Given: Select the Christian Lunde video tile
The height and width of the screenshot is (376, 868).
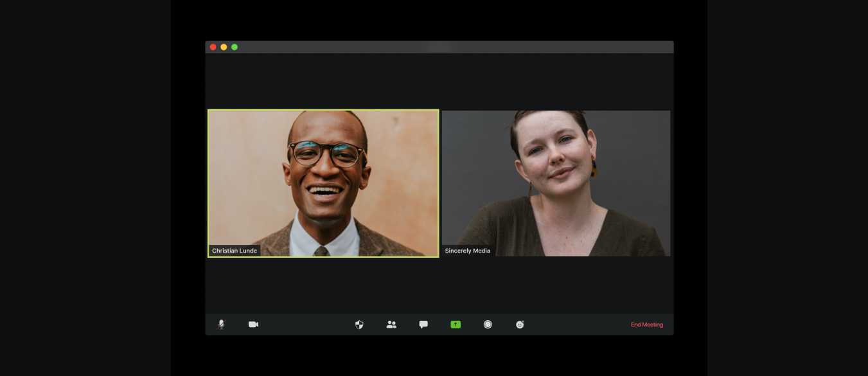Looking at the screenshot, I should (323, 183).
